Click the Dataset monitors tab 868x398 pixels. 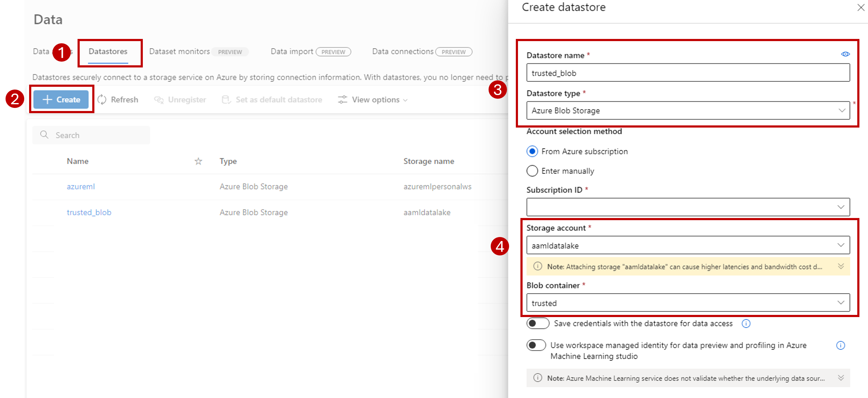pyautogui.click(x=196, y=50)
